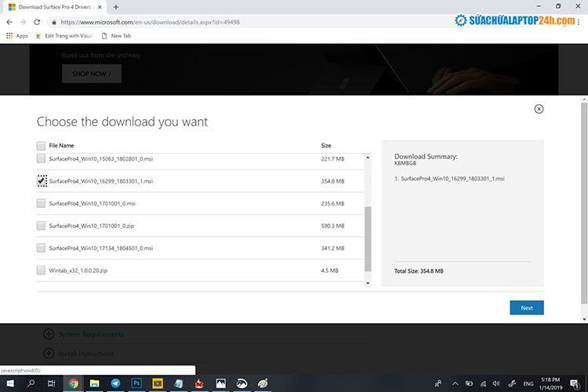Check SurfacePro4_Win10_1701001_0.msi
588x392 pixels.
[41, 203]
